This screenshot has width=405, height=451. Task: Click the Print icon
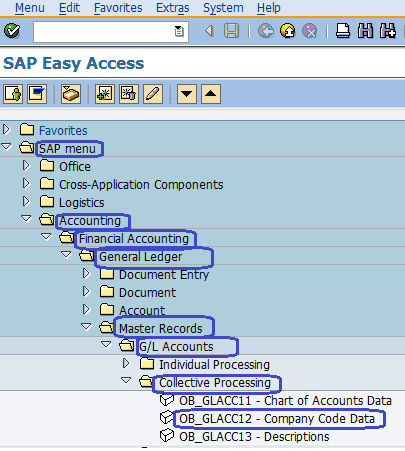[x=342, y=31]
